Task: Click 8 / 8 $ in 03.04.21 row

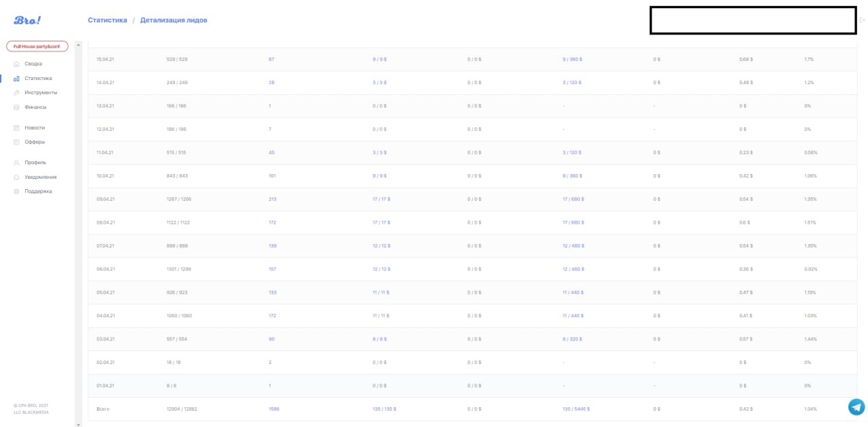Action: pos(380,339)
